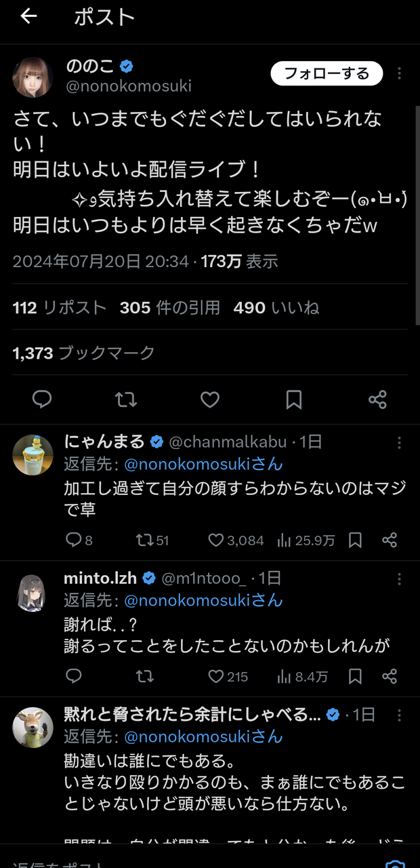420x868 pixels.
Task: Open three-dot menu on にゃんまる reply
Action: pos(400,443)
